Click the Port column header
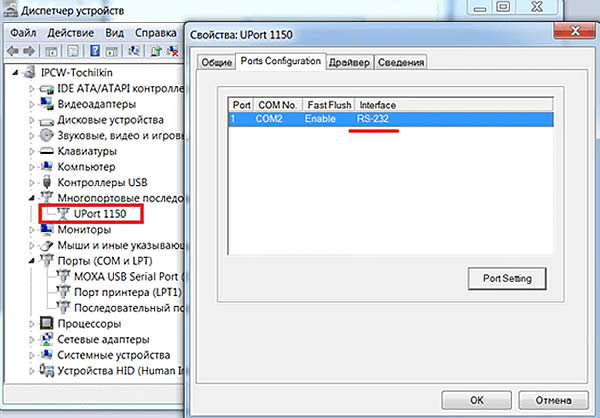The image size is (600, 418). pos(241,105)
